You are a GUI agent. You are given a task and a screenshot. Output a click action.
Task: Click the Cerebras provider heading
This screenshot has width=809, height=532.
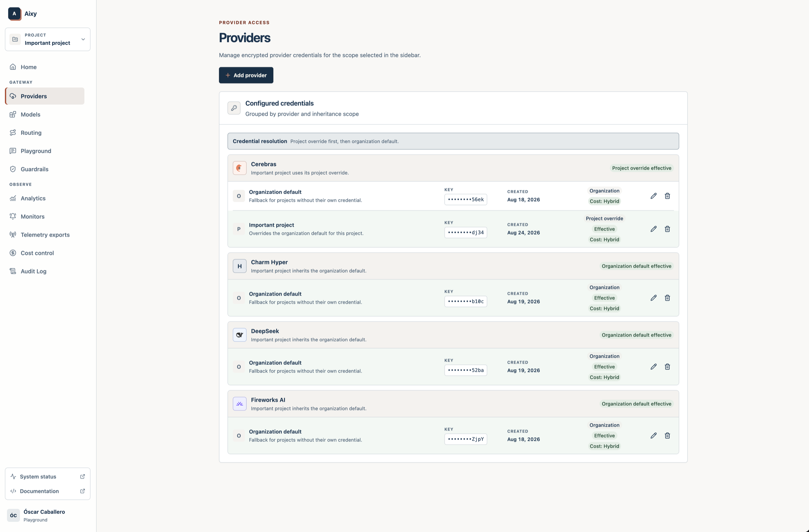(x=264, y=164)
